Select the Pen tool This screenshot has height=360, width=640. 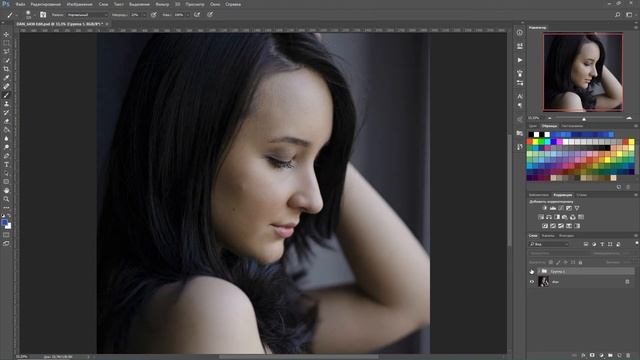click(6, 156)
